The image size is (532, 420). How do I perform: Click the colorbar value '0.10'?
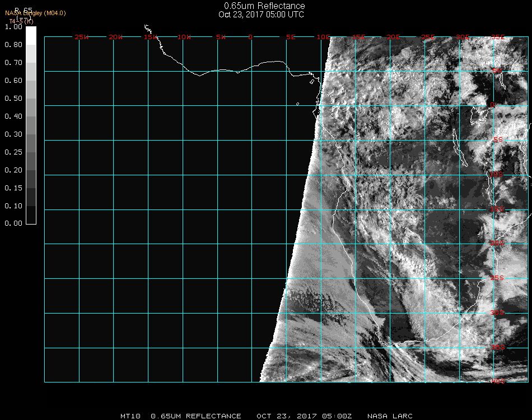13,206
